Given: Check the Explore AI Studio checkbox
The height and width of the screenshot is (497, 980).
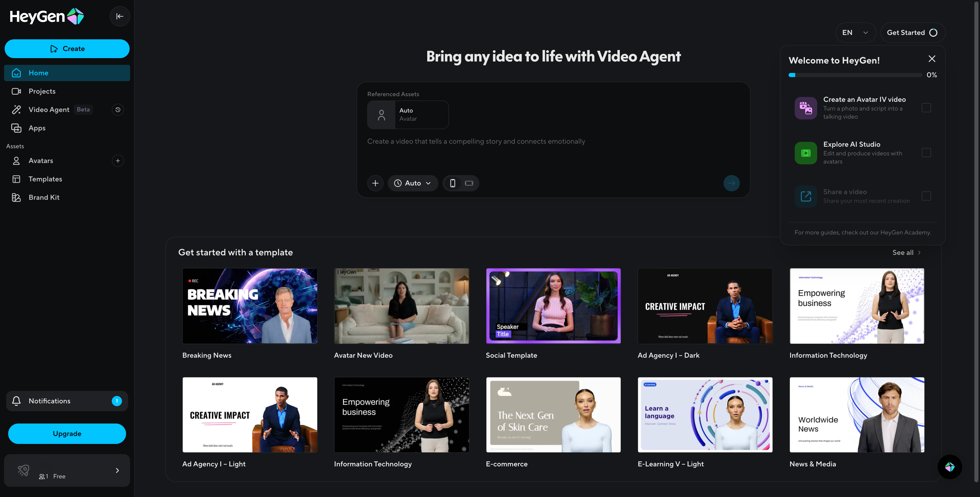Looking at the screenshot, I should pos(926,153).
